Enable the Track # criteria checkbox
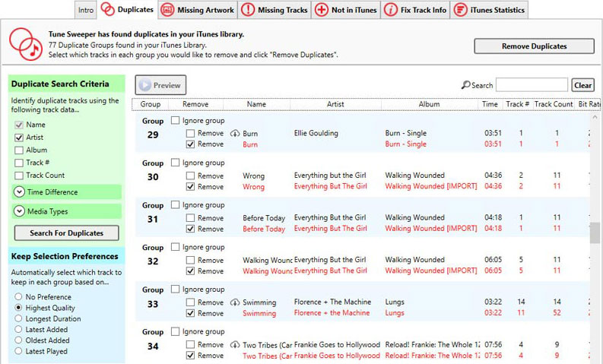The height and width of the screenshot is (364, 603). (19, 163)
